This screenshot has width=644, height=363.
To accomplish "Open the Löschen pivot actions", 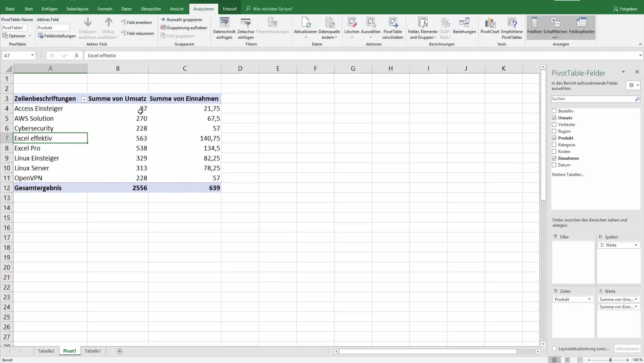I will point(352,29).
